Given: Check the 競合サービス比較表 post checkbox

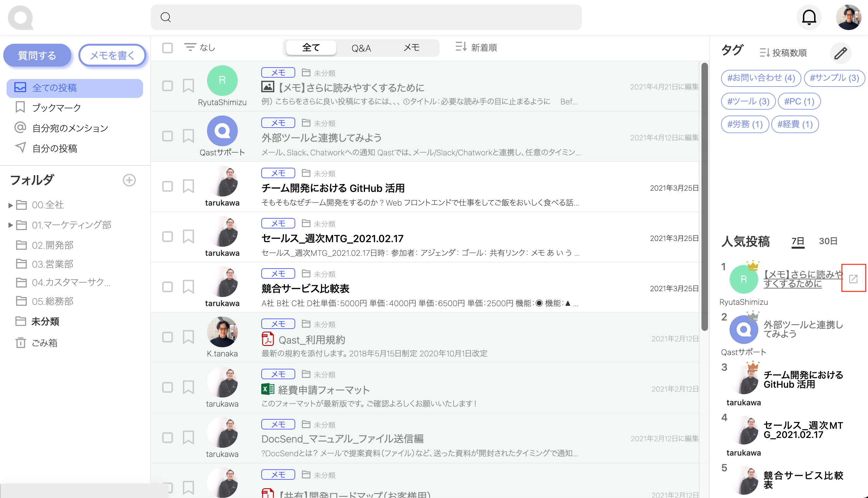Looking at the screenshot, I should click(x=168, y=287).
